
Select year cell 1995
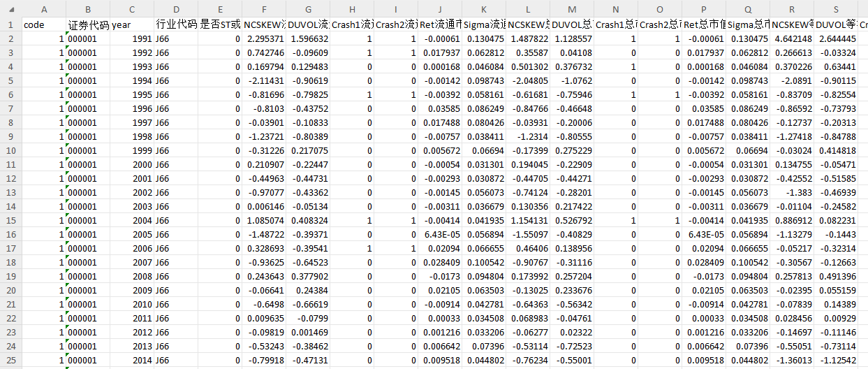(132, 94)
